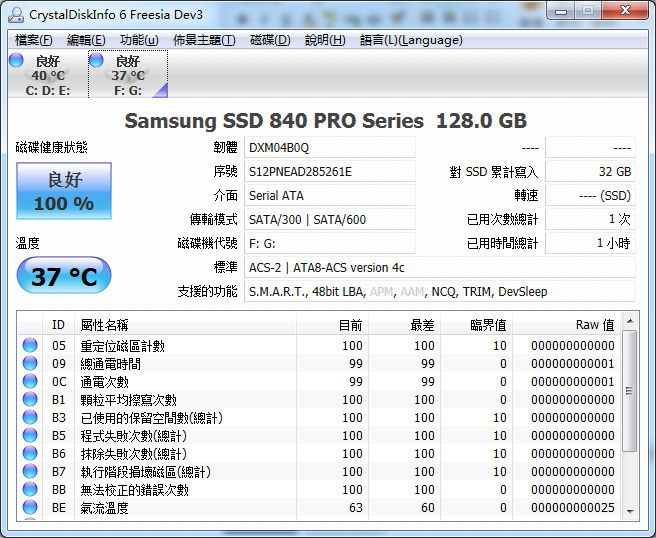Select the 37 °C F: G: disk tab
The height and width of the screenshot is (538, 656).
(x=128, y=74)
